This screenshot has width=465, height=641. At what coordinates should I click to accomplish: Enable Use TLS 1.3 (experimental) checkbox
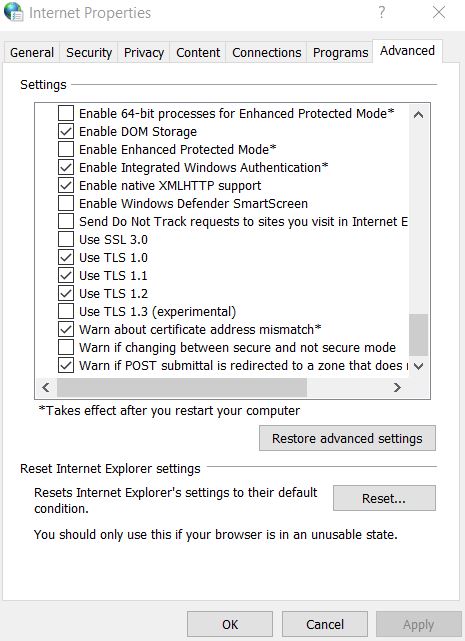[66, 312]
